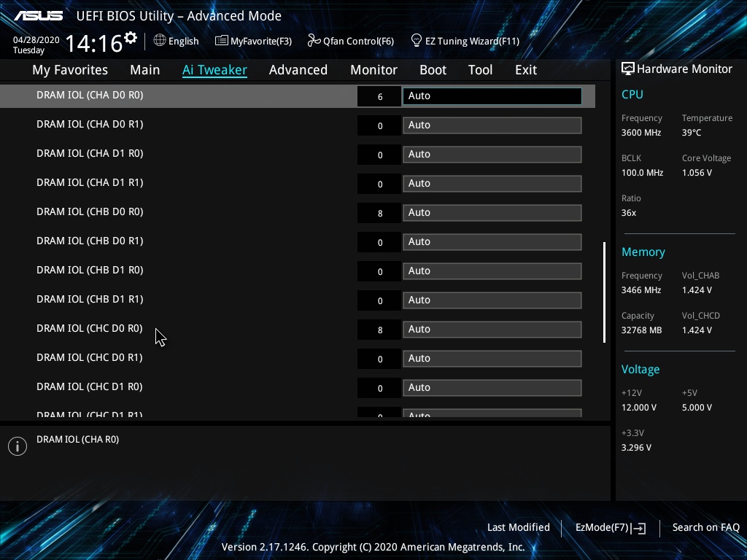Viewport: 747px width, 560px height.
Task: Switch to the Main tab
Action: coord(145,70)
